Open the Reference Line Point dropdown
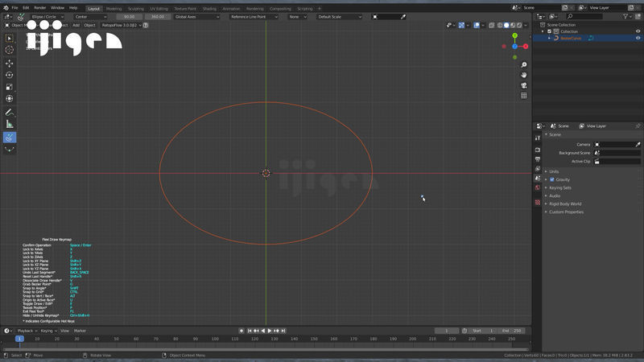 coord(254,17)
